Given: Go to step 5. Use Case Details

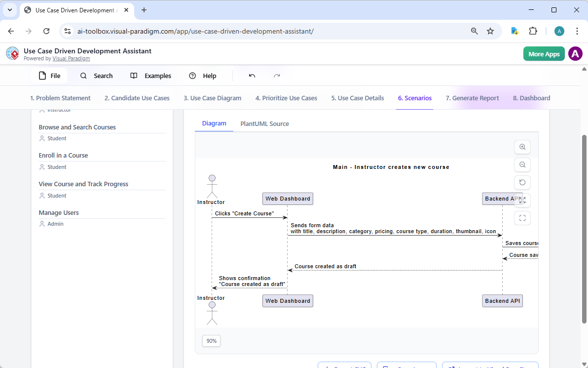Looking at the screenshot, I should point(357,98).
